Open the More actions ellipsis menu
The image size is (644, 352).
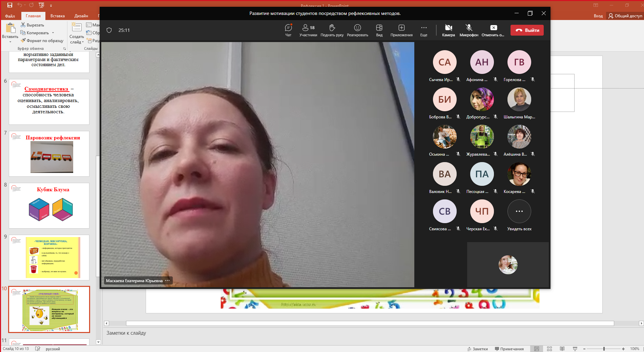423,30
